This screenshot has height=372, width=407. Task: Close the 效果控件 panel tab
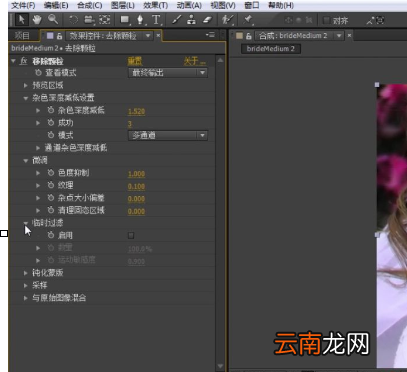[x=158, y=35]
